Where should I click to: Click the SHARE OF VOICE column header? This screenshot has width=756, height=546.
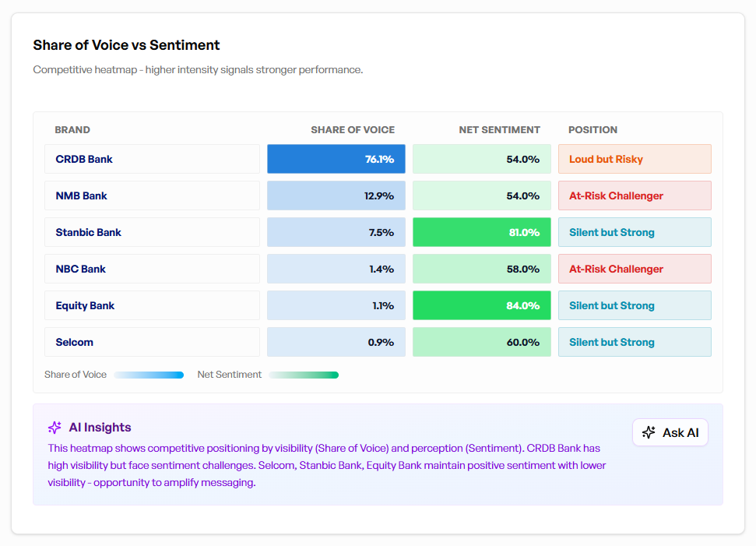(353, 130)
